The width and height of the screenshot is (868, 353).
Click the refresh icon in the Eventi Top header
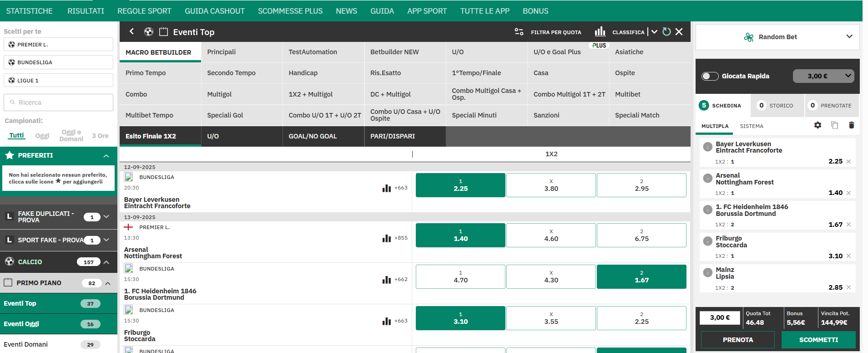666,31
